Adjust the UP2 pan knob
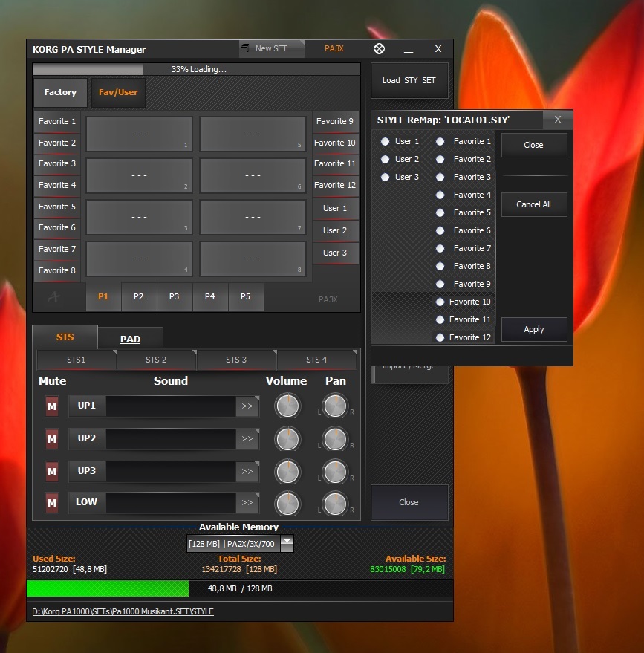 335,439
